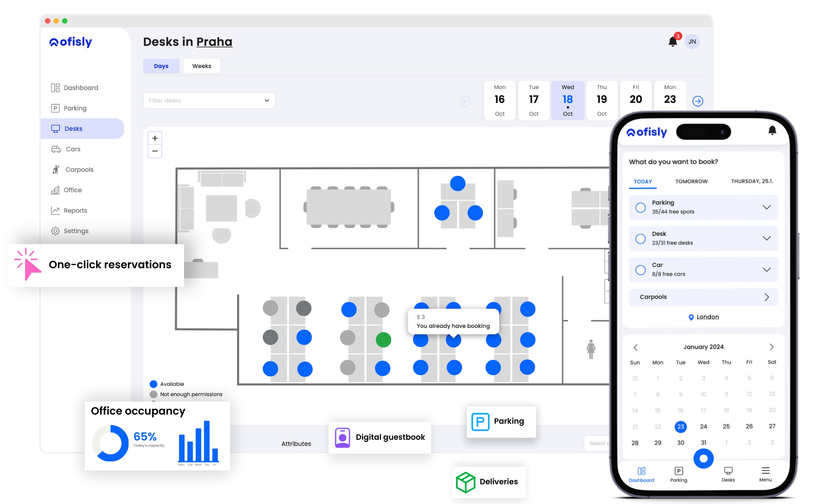This screenshot has height=504, width=838.
Task: Click the pink One-click reservations cursor icon
Action: tap(27, 264)
